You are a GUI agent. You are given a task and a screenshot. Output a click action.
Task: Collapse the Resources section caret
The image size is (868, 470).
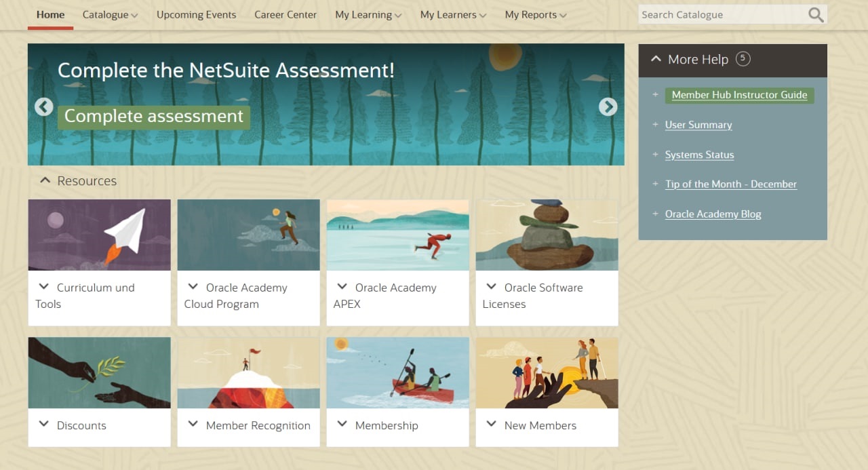click(45, 180)
